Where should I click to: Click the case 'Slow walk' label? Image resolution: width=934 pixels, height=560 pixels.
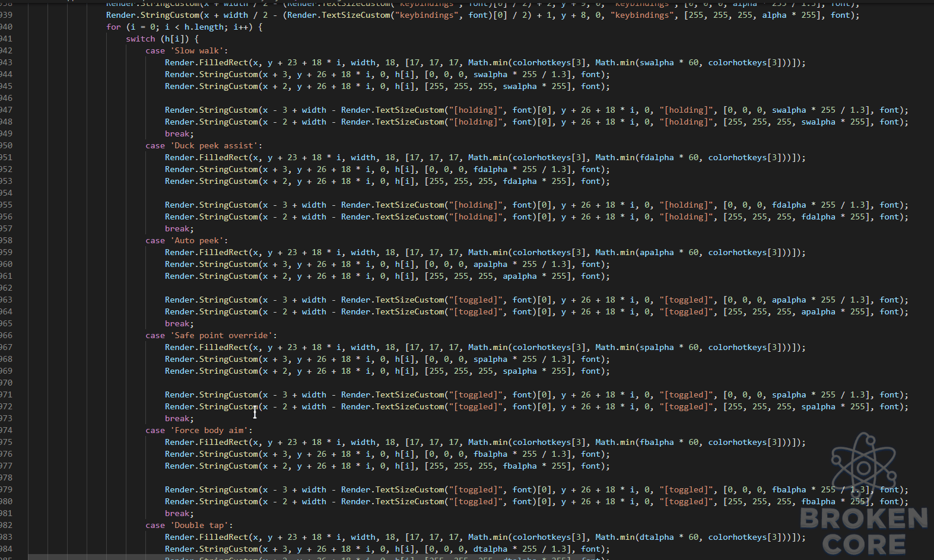(x=186, y=51)
